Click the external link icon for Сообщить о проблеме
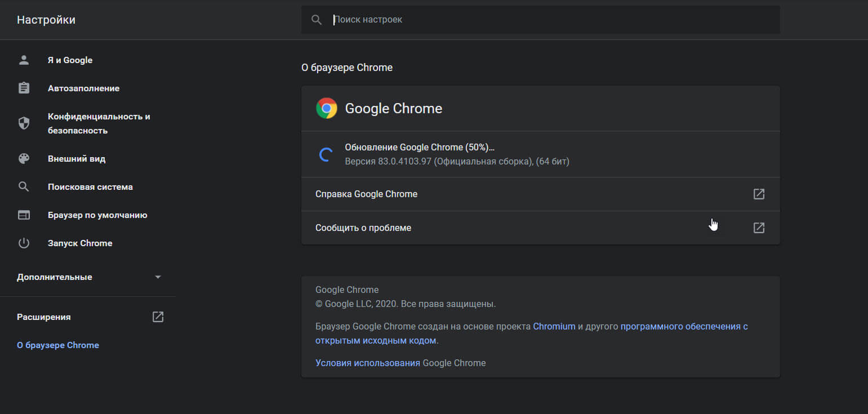 (x=759, y=228)
